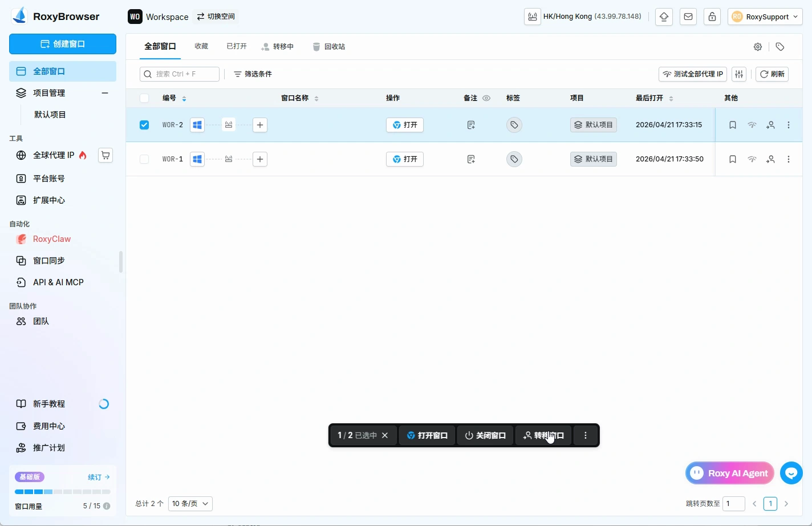Open 费用中心
This screenshot has height=526, width=812.
coord(48,426)
